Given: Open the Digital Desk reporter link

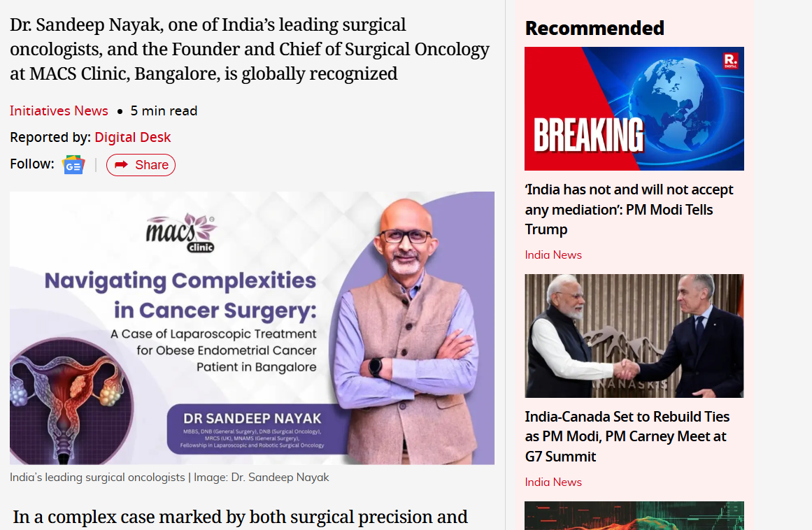Looking at the screenshot, I should 133,137.
